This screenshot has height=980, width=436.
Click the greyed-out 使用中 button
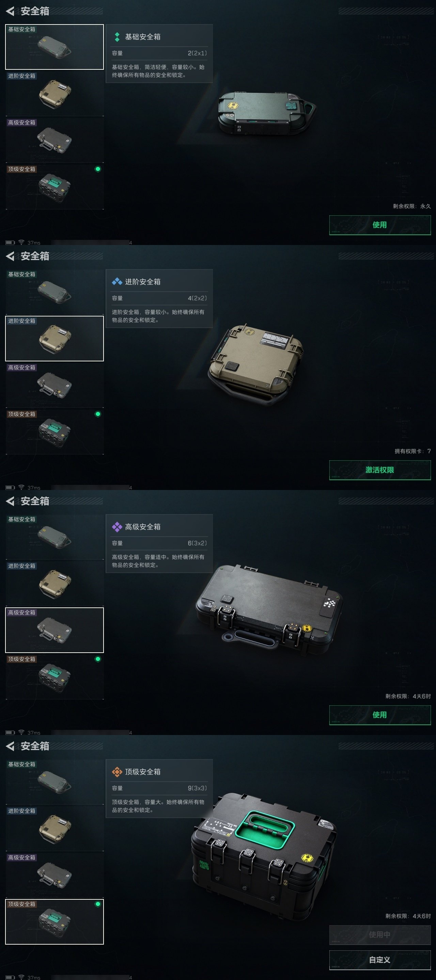pyautogui.click(x=380, y=935)
